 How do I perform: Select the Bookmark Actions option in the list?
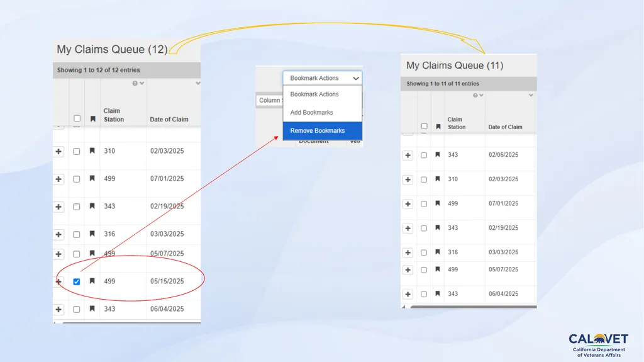(323, 94)
